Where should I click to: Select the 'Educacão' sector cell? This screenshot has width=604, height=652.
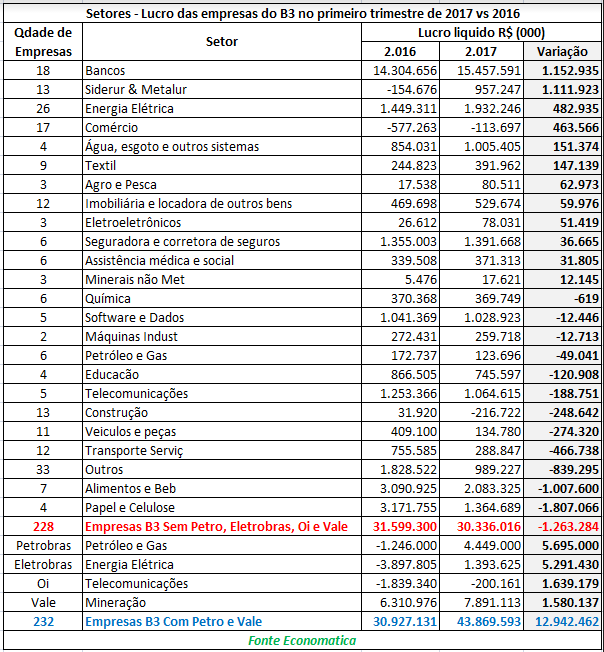pos(114,375)
